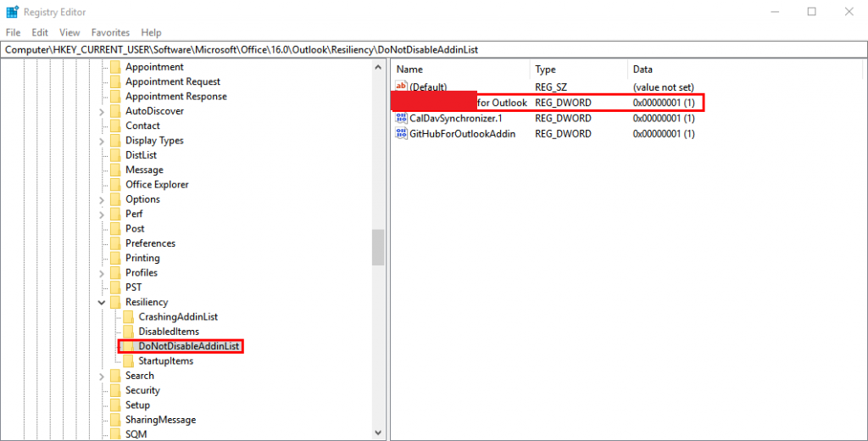This screenshot has height=441, width=868.
Task: Select the Resiliency folder icon
Action: (115, 302)
